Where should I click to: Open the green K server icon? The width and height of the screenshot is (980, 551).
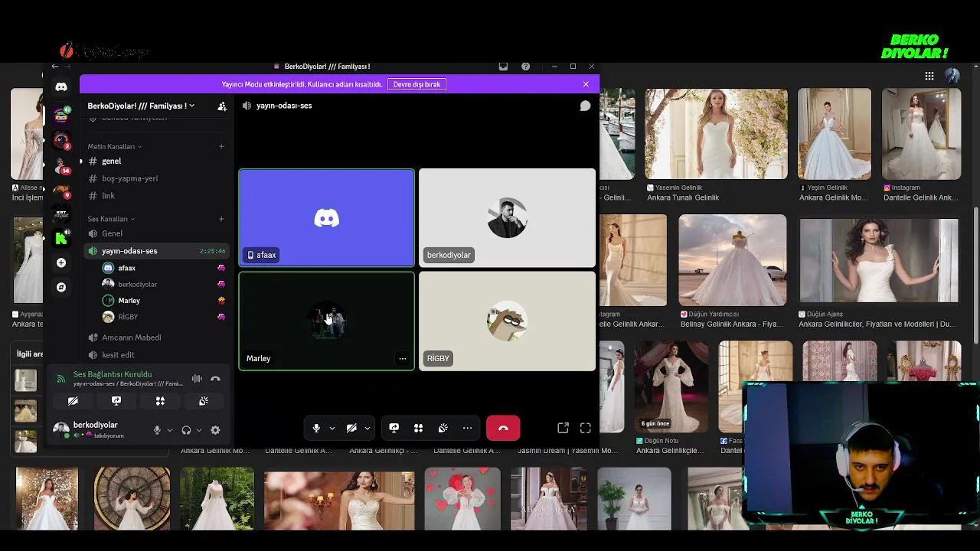coord(61,238)
